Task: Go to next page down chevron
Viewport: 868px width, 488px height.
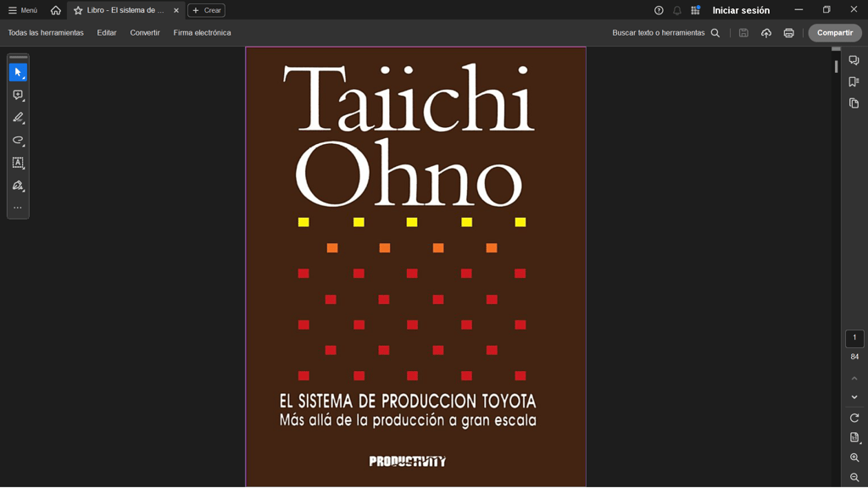Action: click(x=854, y=397)
